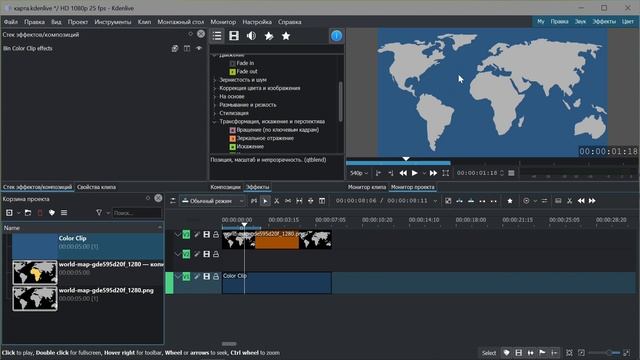Expand the Стилизация effects category
The height and width of the screenshot is (360, 640).
[215, 113]
